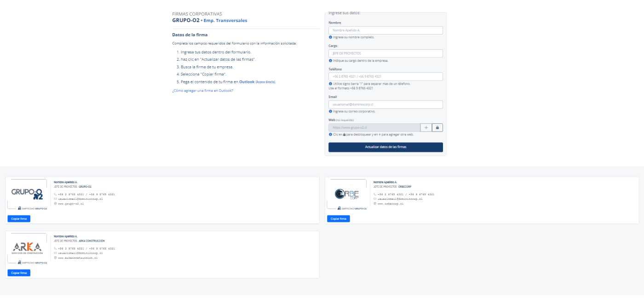
Task: Click the plus icon to add another web
Action: pos(426,127)
